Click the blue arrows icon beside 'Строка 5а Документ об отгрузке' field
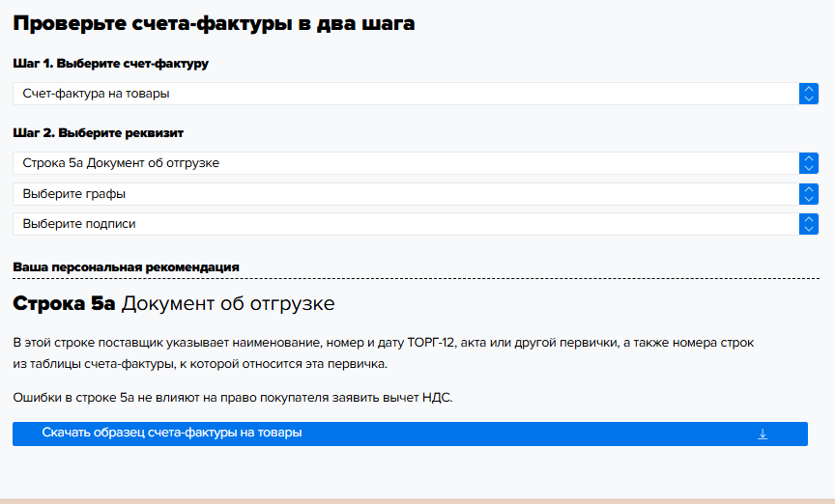 809,163
